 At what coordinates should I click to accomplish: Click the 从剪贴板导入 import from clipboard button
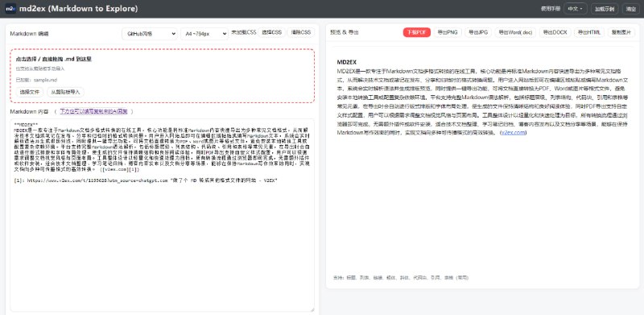[x=66, y=92]
